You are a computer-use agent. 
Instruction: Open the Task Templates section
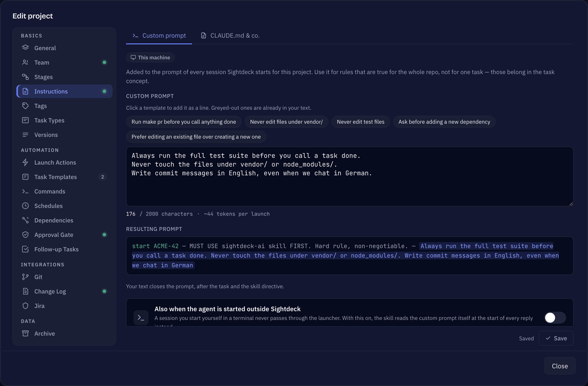(65, 177)
